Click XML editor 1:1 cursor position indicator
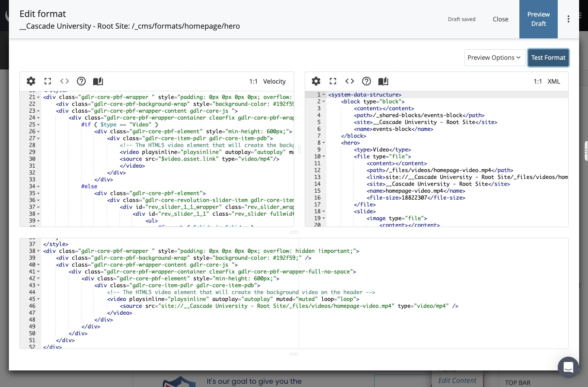588x387 pixels. click(x=538, y=81)
